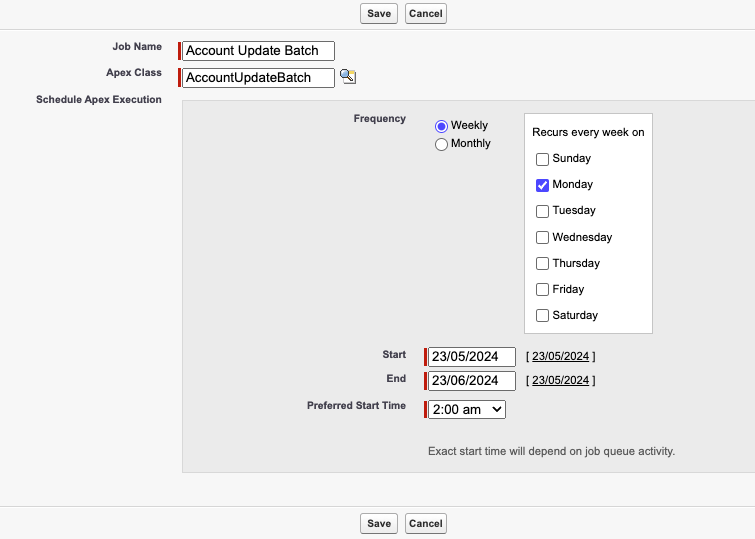This screenshot has width=755, height=539.
Task: Click the date link beside End field
Action: click(560, 380)
